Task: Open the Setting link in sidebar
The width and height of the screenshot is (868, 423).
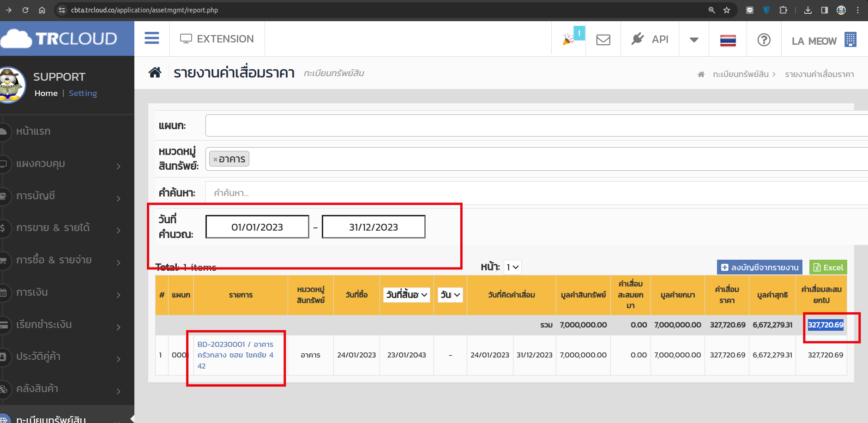Action: click(x=83, y=93)
